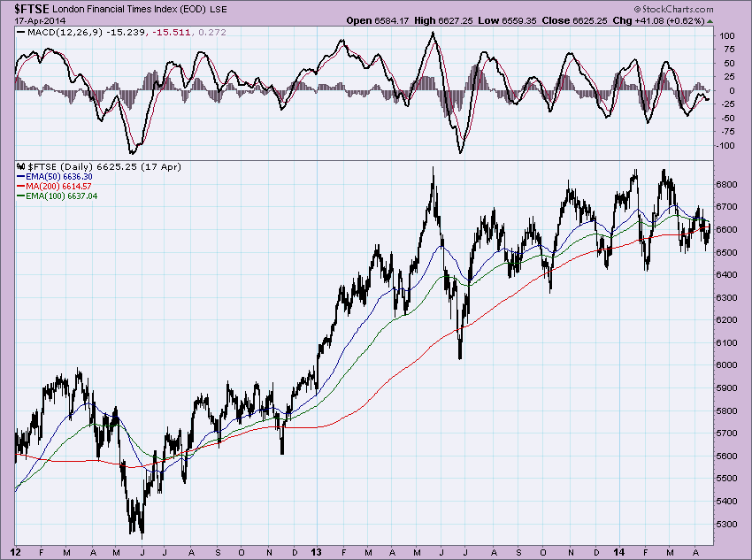Click the 17-Apr-2014 date in header
Screen dimensions: 752x560
(41, 20)
